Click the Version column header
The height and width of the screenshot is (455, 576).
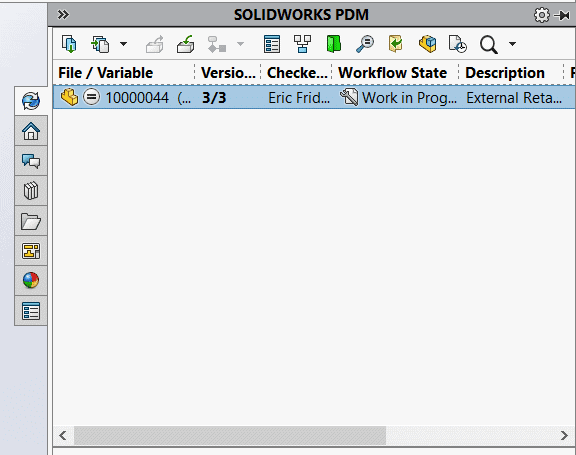tap(228, 73)
